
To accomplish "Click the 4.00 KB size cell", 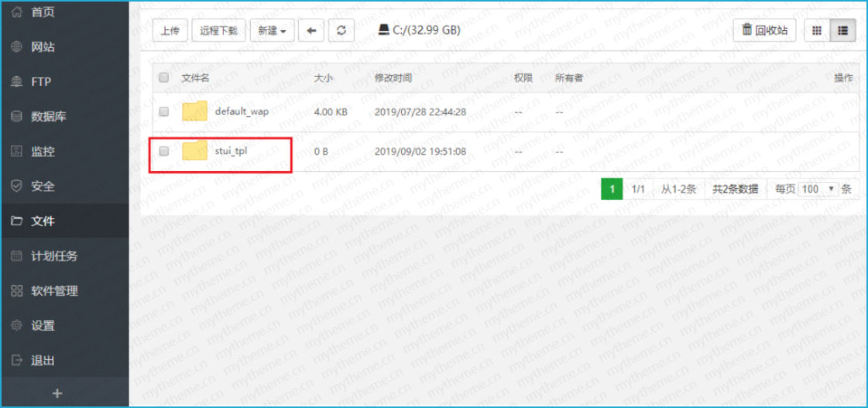I will [x=331, y=111].
